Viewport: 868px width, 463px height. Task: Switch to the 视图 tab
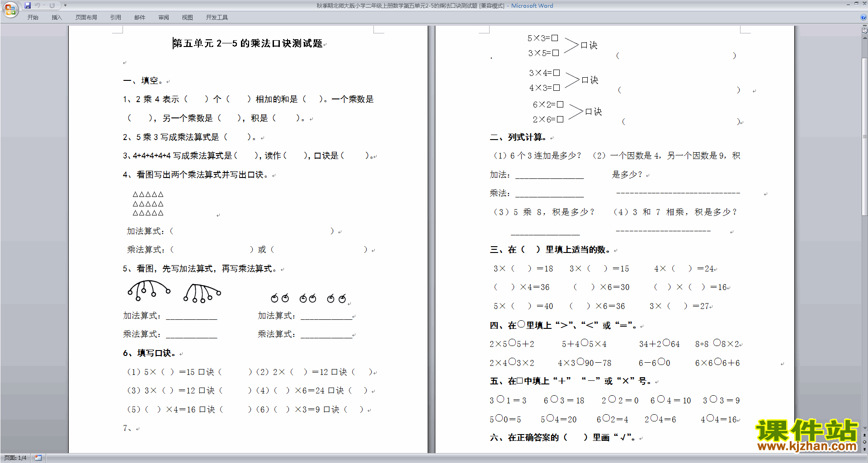click(x=188, y=18)
